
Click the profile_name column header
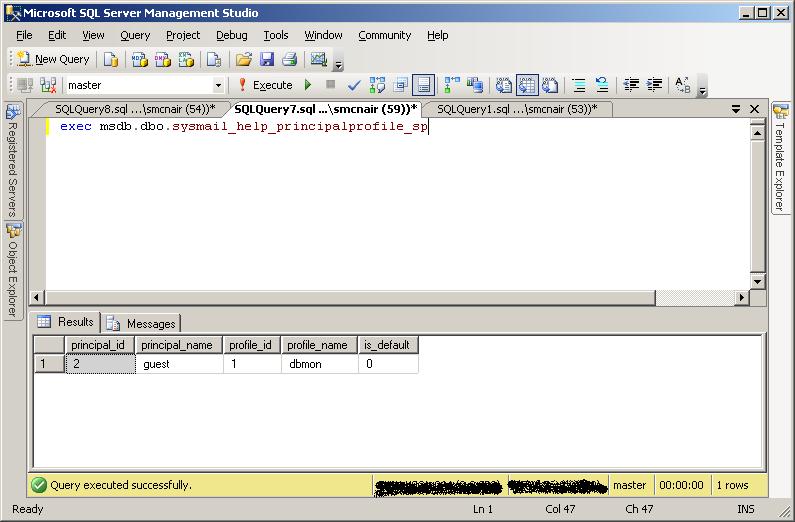[319, 345]
